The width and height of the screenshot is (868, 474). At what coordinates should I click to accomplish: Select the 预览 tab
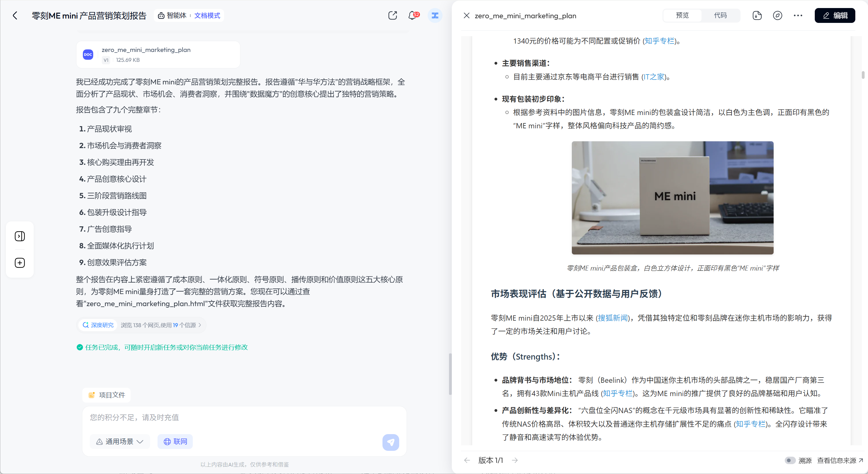point(682,15)
